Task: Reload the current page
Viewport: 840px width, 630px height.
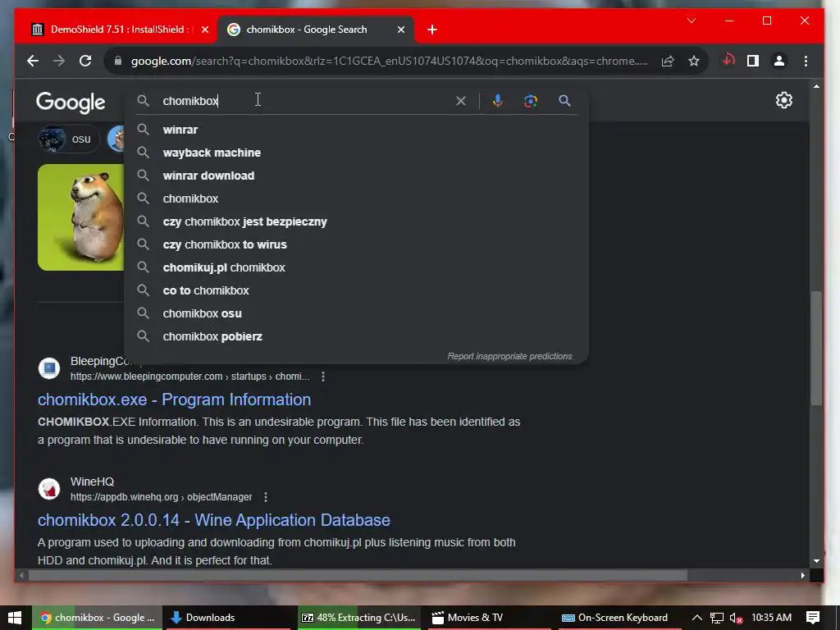Action: coord(85,61)
